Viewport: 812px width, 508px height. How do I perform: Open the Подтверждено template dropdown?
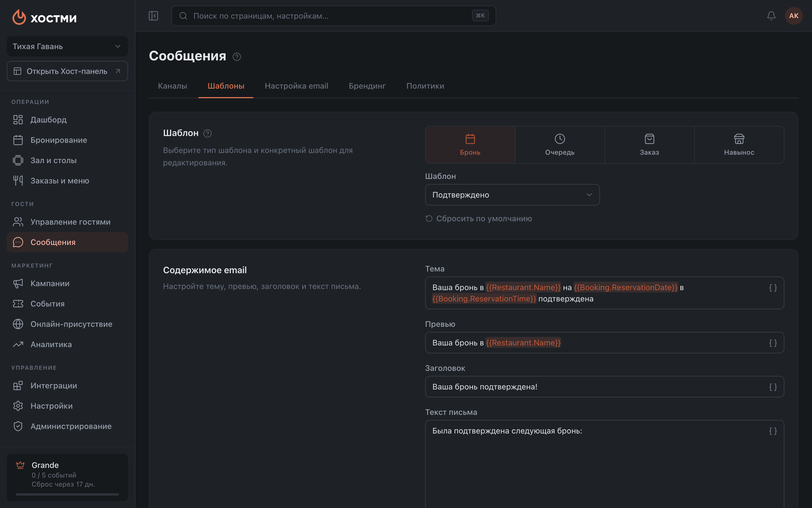(x=512, y=195)
